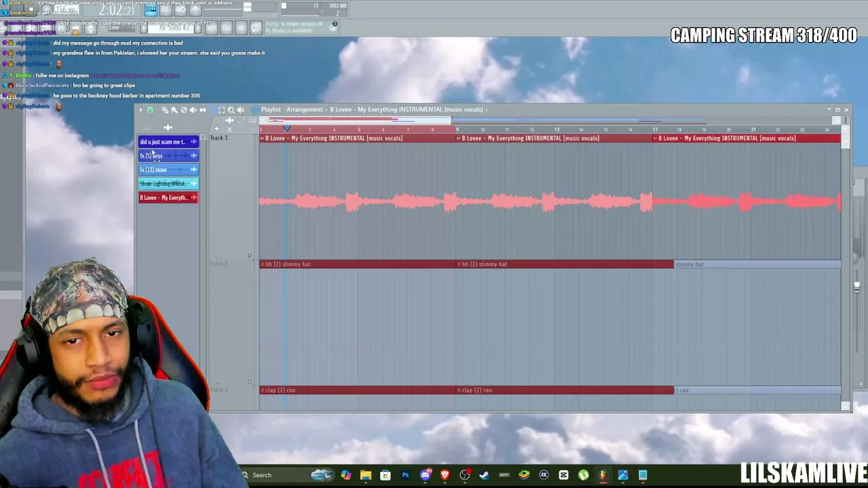
Task: Select the 'fx (11) stove' clip in picker
Action: [x=168, y=169]
